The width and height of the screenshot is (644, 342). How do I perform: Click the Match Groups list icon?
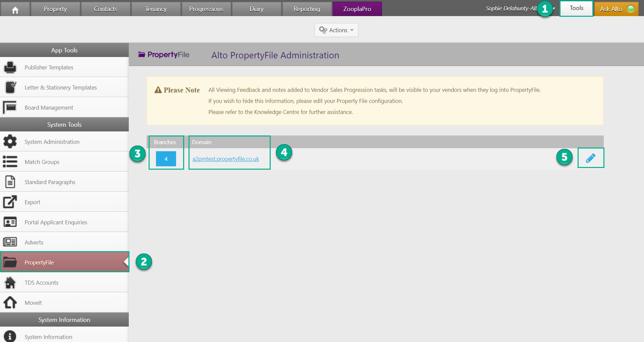10,162
